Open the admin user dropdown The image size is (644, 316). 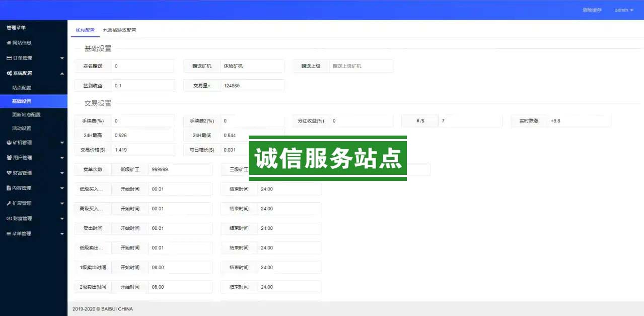[624, 10]
